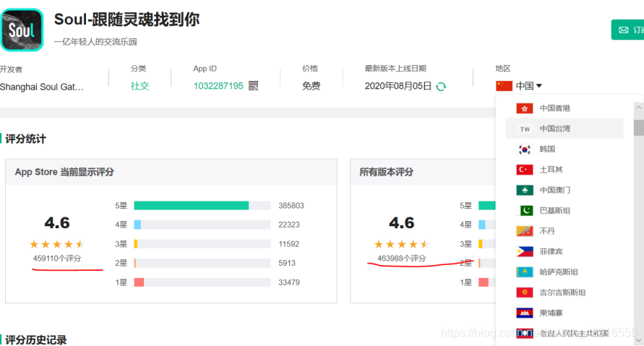Click the subtitle 一亿年轻人的交流乐园
644x346 pixels.
tap(95, 42)
